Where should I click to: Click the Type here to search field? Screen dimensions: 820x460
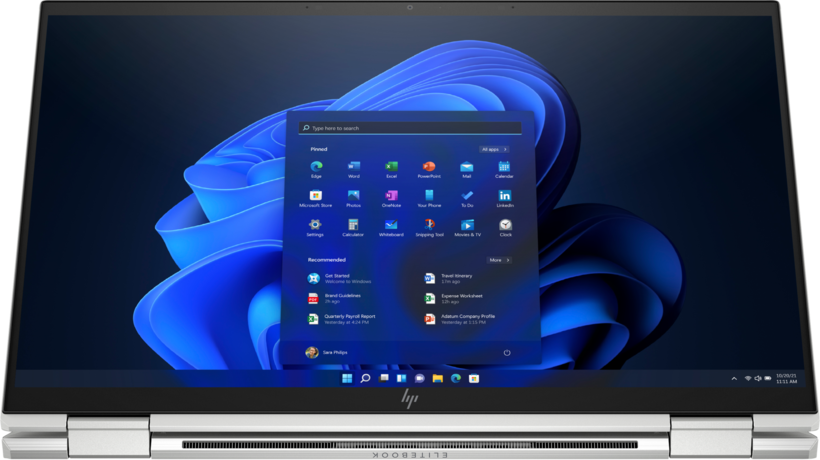pos(410,128)
